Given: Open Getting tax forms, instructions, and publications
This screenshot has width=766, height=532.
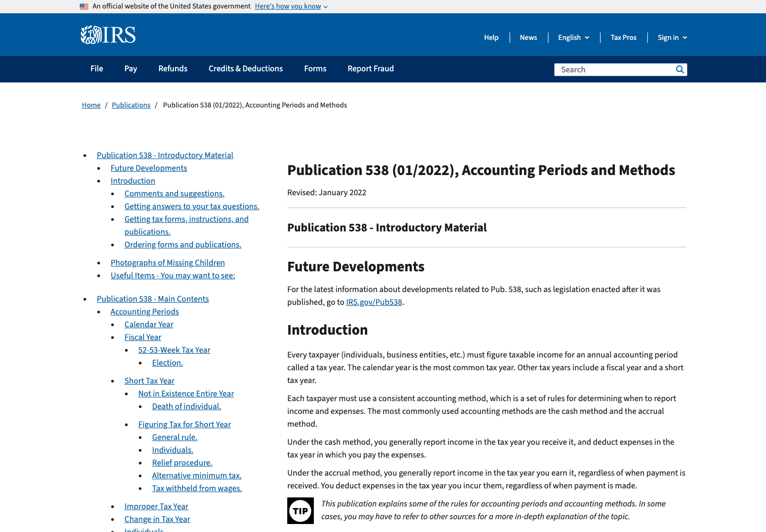Looking at the screenshot, I should 187,226.
